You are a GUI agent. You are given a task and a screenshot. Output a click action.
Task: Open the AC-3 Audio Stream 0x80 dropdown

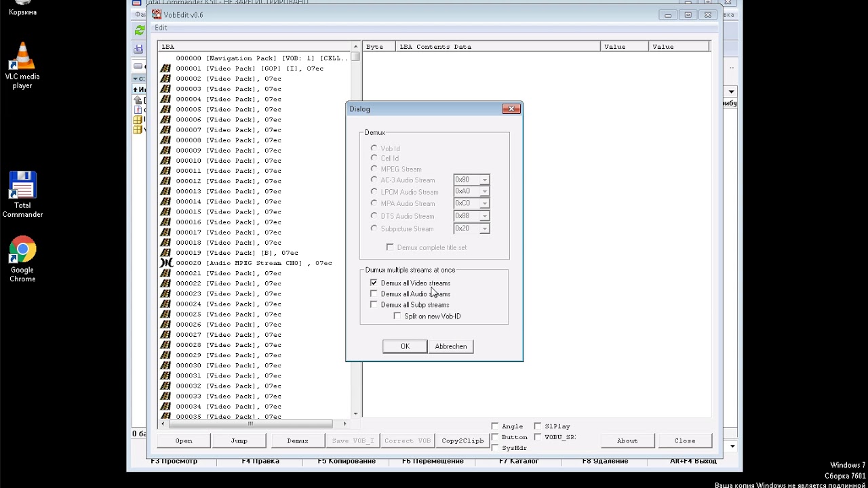(484, 180)
